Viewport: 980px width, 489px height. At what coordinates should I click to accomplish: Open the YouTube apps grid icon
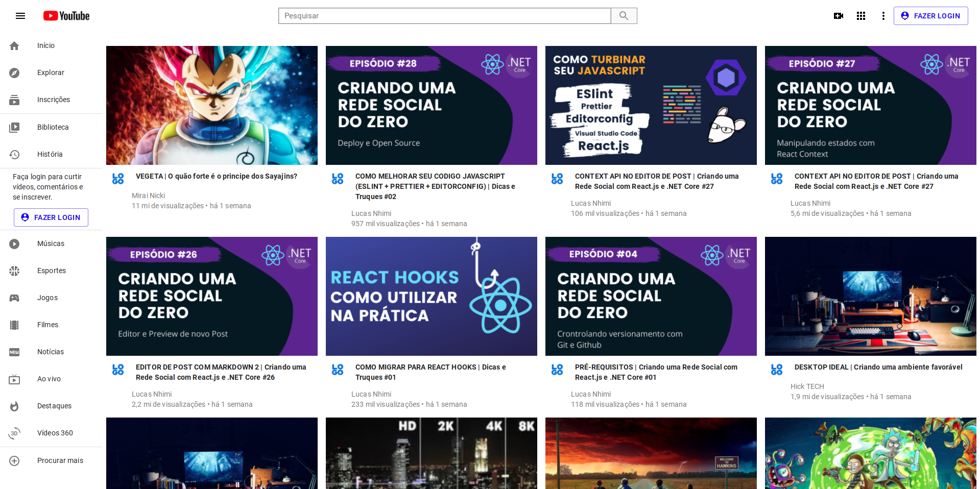[861, 16]
